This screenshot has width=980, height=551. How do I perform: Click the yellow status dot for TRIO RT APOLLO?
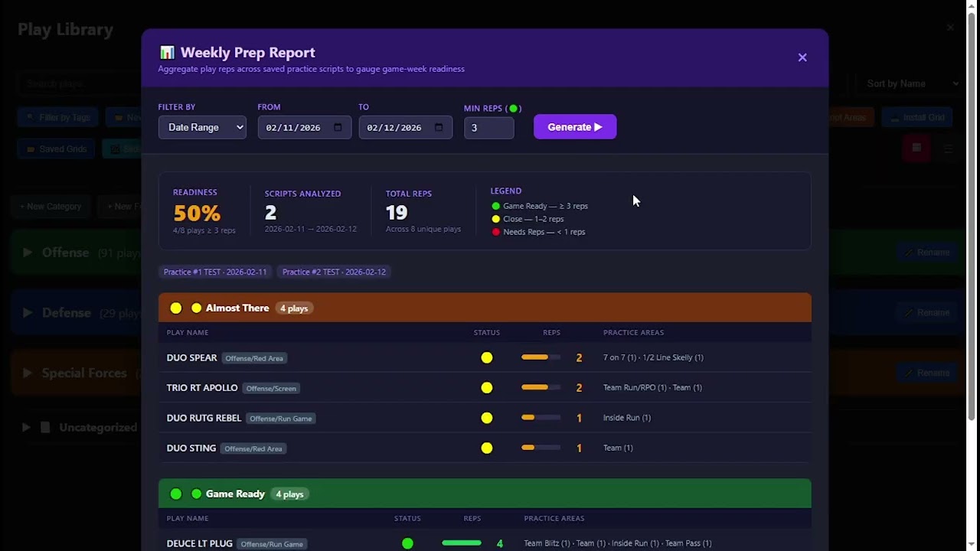point(487,388)
